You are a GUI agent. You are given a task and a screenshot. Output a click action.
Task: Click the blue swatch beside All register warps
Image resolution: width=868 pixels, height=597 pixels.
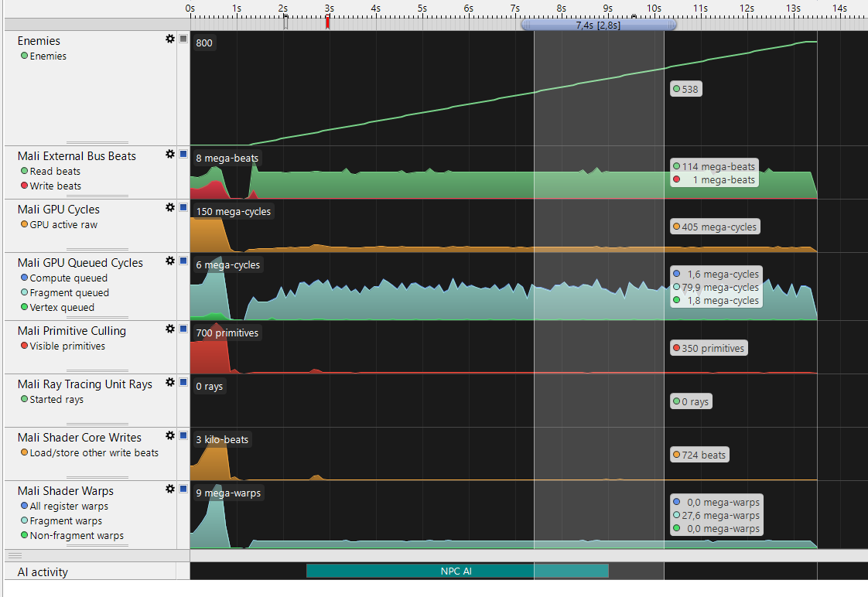pyautogui.click(x=24, y=505)
